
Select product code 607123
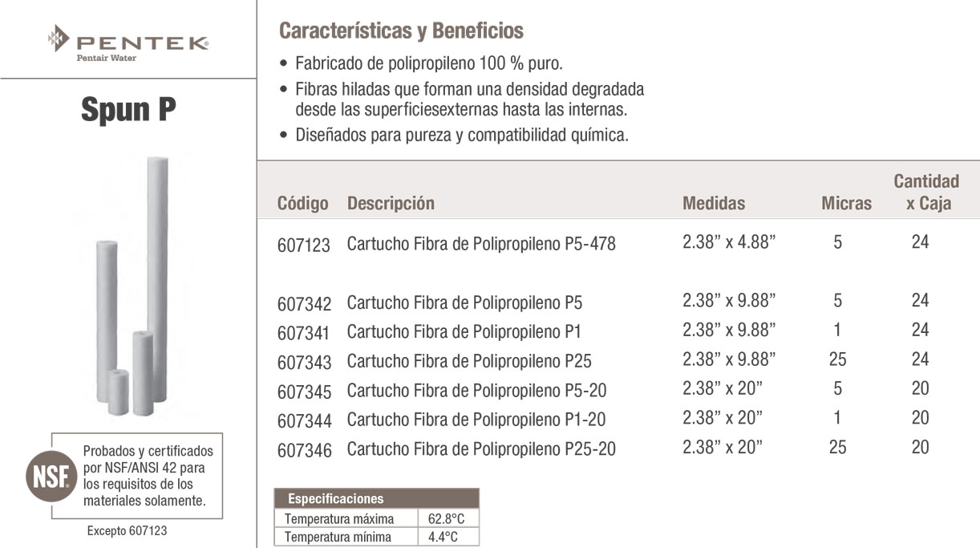tap(303, 245)
